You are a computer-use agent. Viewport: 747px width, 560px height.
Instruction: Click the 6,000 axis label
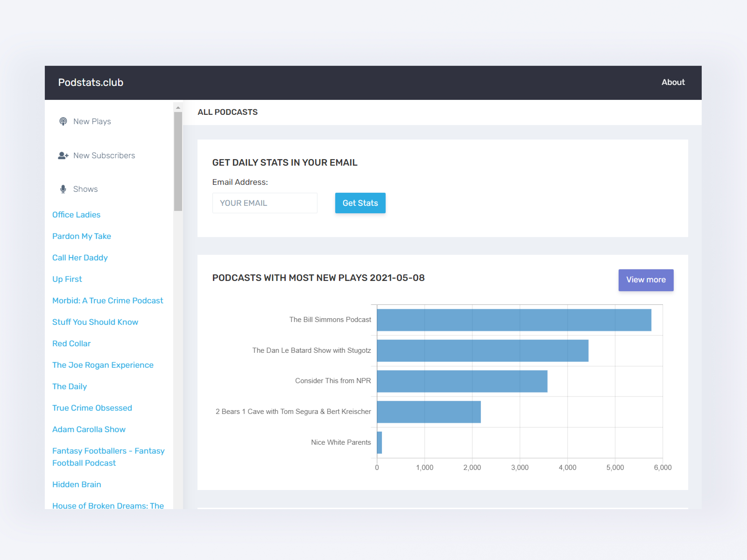(x=663, y=467)
